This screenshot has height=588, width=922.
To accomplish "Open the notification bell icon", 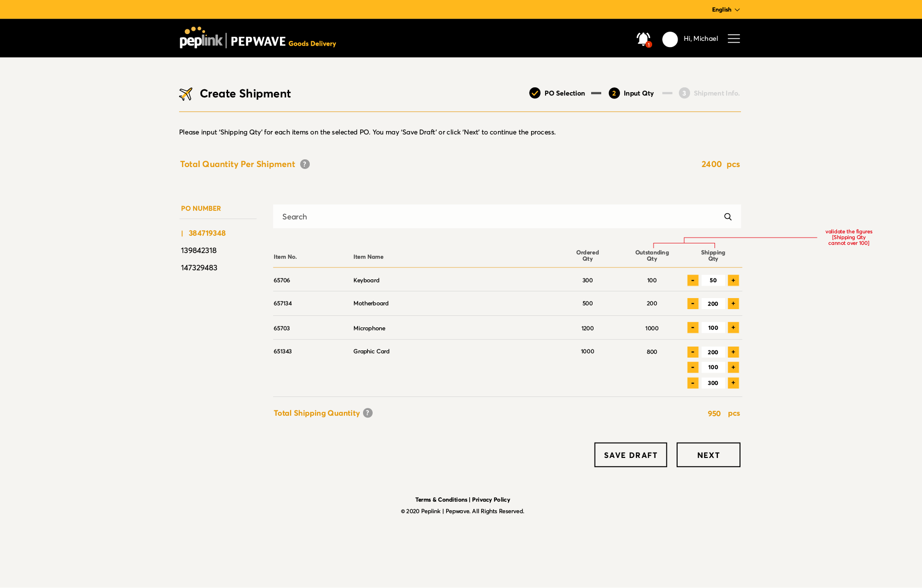I will click(643, 39).
